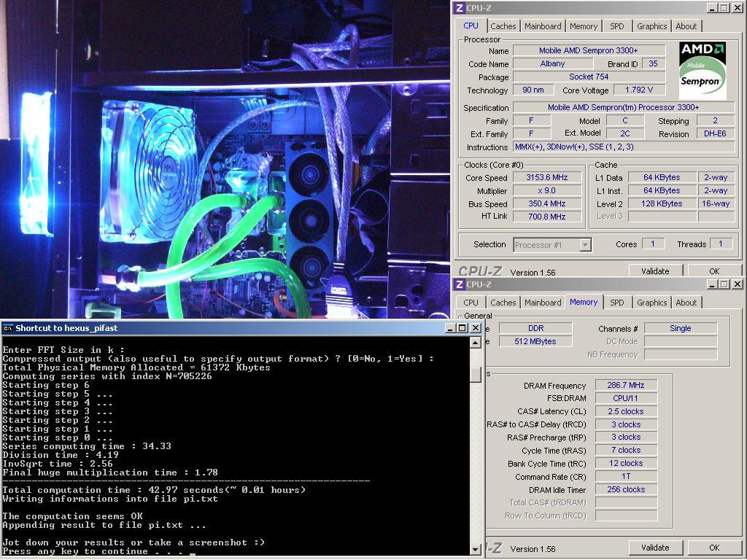Viewport: 747px width, 560px height.
Task: Click the command prompt icon in the hexus_pifast title bar
Action: point(7,328)
